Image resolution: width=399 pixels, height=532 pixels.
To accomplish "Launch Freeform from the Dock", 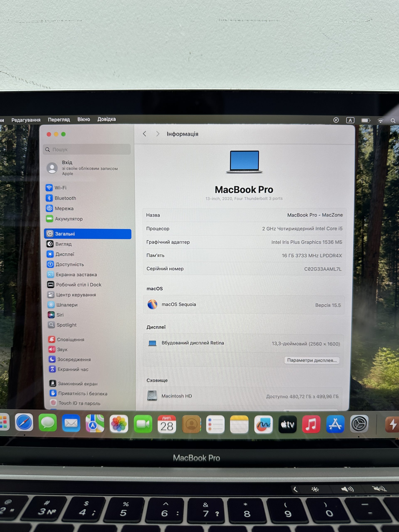I will (x=263, y=425).
